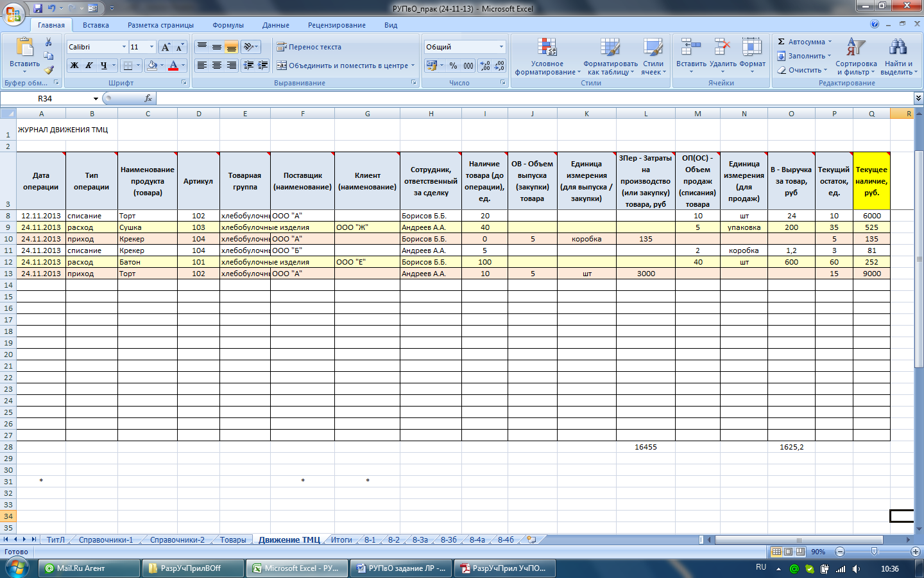The width and height of the screenshot is (924, 578).
Task: Open the Итоги worksheet tab
Action: pyautogui.click(x=341, y=540)
